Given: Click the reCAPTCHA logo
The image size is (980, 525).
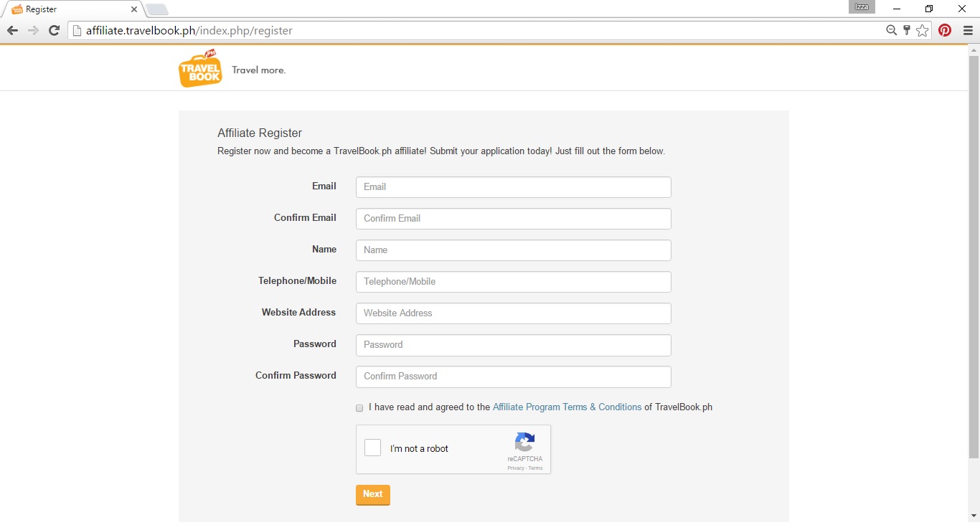Looking at the screenshot, I should [x=524, y=442].
